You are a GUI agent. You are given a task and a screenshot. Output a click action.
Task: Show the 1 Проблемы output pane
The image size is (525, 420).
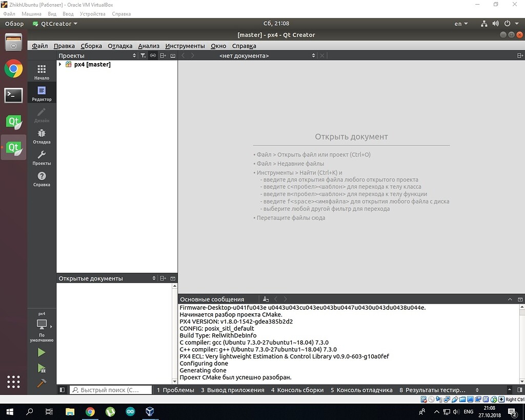tap(175, 390)
